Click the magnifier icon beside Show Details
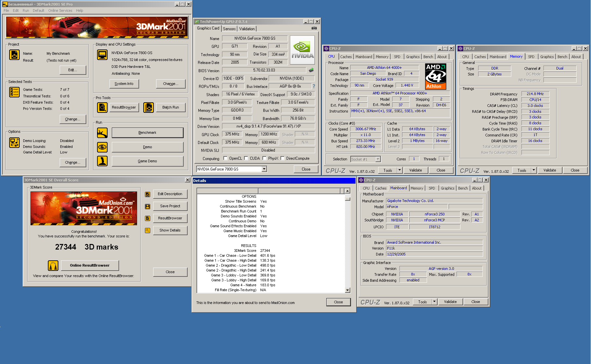The height and width of the screenshot is (364, 591). click(x=148, y=231)
